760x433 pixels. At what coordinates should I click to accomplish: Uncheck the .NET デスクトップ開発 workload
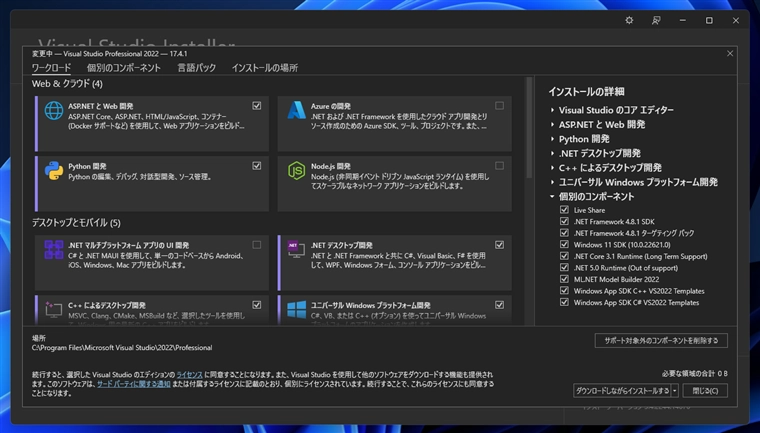coord(499,245)
